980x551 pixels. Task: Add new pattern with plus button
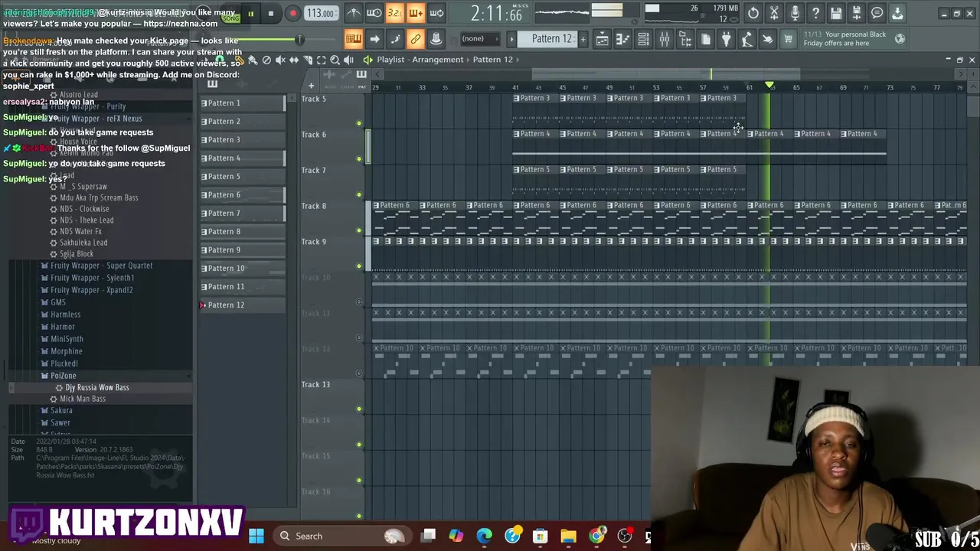coord(583,39)
